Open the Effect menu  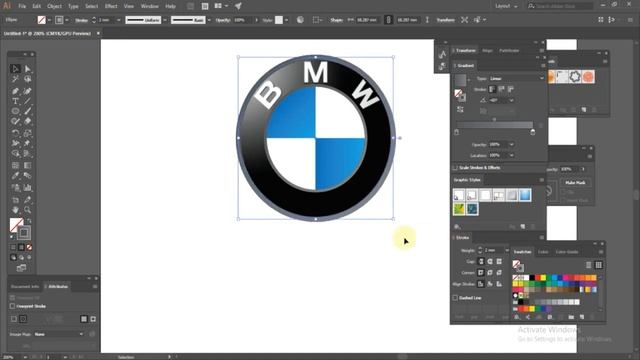tap(111, 6)
